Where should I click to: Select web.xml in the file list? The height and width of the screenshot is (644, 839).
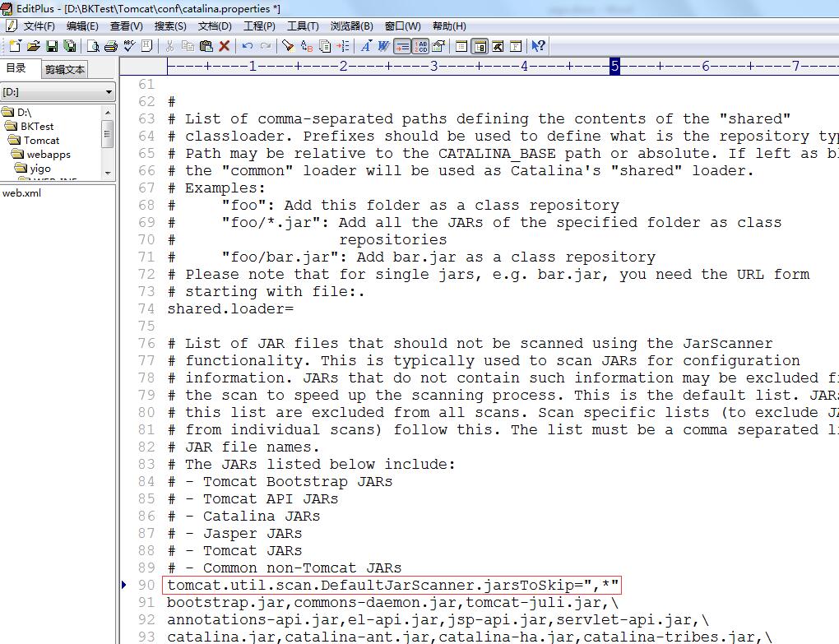[x=21, y=193]
